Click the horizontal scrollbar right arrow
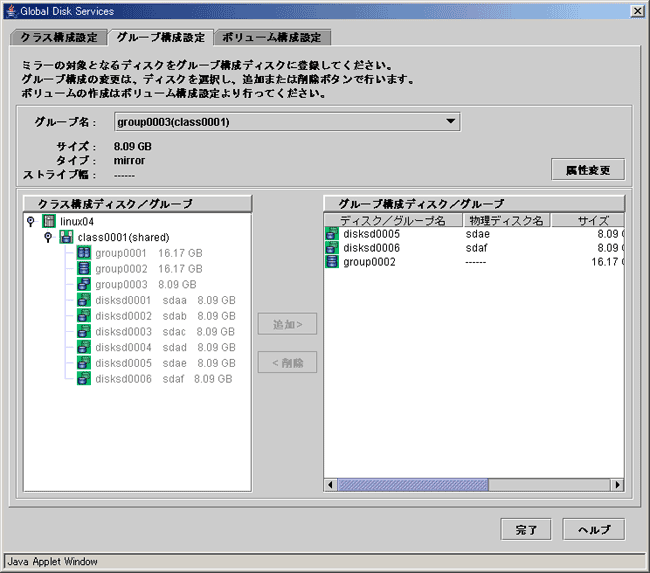Viewport: 650px width, 573px height. click(x=617, y=485)
